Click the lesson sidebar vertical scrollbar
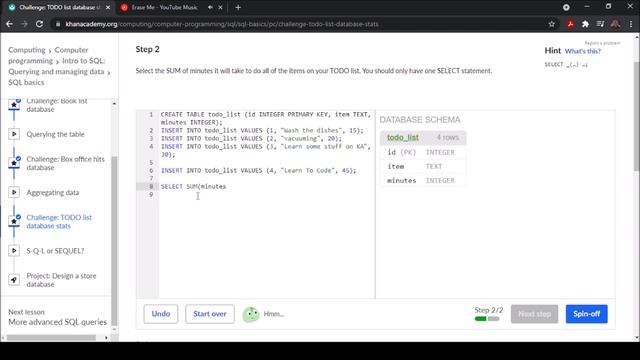The image size is (640, 360). click(114, 241)
